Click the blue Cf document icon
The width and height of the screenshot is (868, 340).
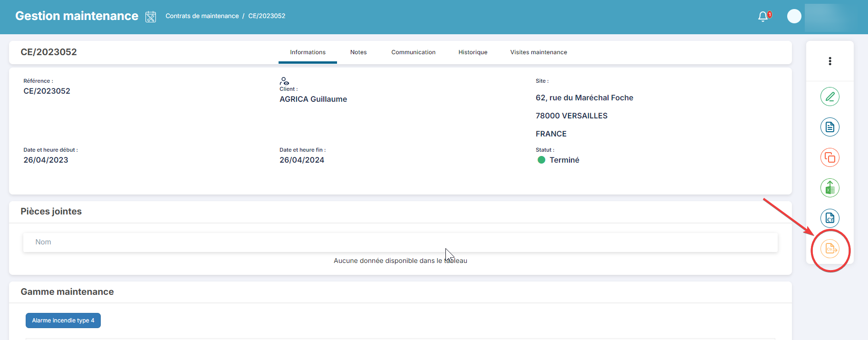coord(829,218)
